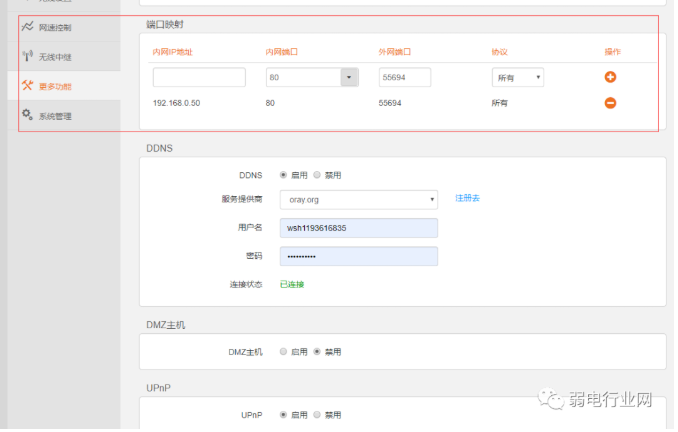The height and width of the screenshot is (432, 678).
Task: Expand the 内网端口 dropdown showing 80
Action: [349, 77]
